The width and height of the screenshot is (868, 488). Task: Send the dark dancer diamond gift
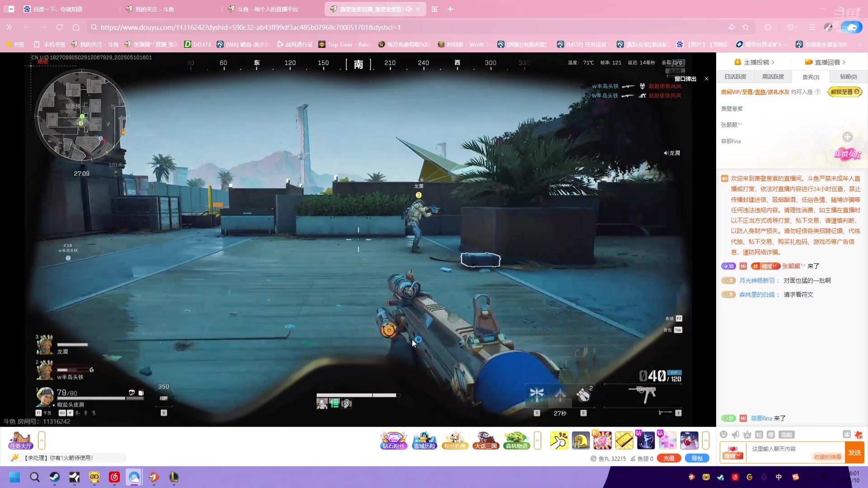click(646, 440)
